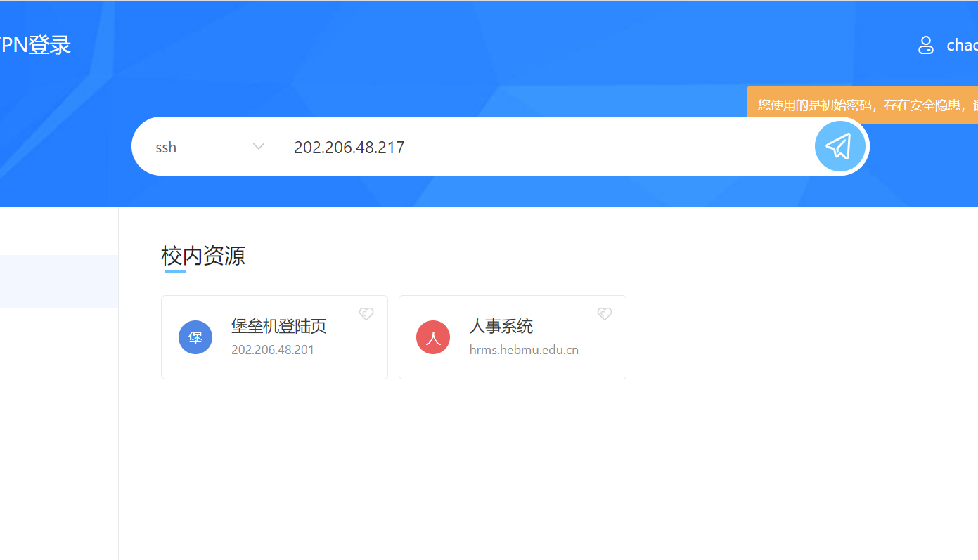Click the hrms.hebmu.edu.cn address link

(x=524, y=349)
